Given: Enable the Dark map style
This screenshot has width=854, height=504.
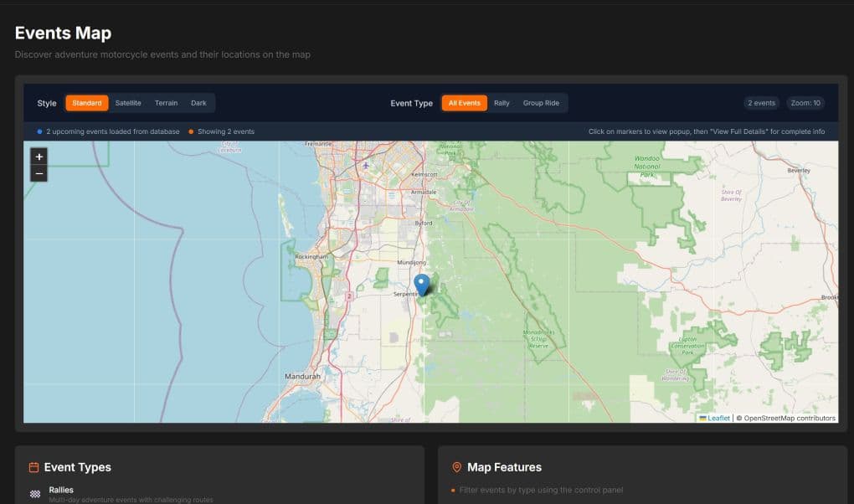Looking at the screenshot, I should pyautogui.click(x=198, y=102).
